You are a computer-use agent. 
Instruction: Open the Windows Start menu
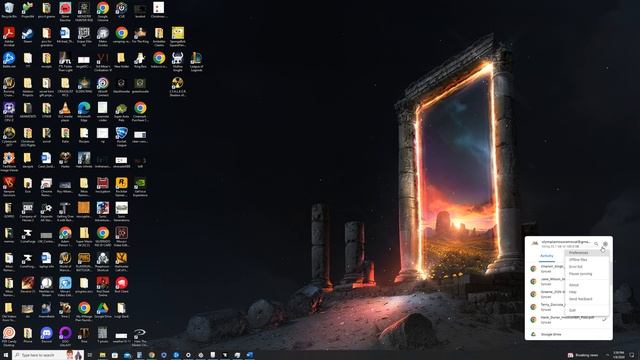[5, 355]
